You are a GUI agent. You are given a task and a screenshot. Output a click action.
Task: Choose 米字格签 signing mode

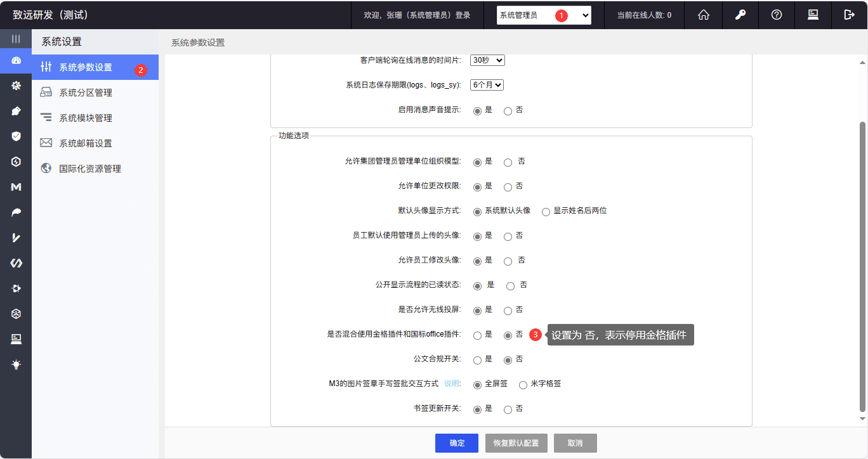point(523,385)
